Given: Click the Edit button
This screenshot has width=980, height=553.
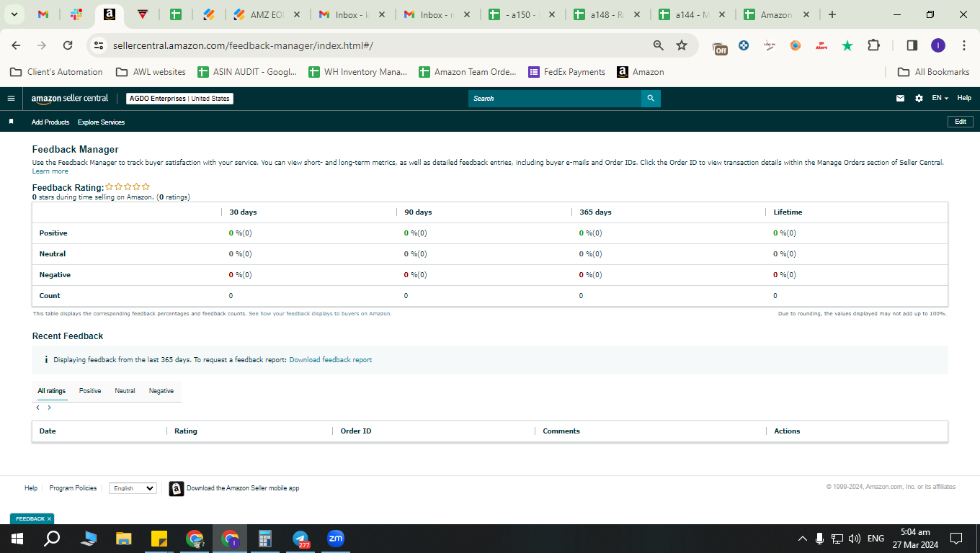Looking at the screenshot, I should pos(961,122).
